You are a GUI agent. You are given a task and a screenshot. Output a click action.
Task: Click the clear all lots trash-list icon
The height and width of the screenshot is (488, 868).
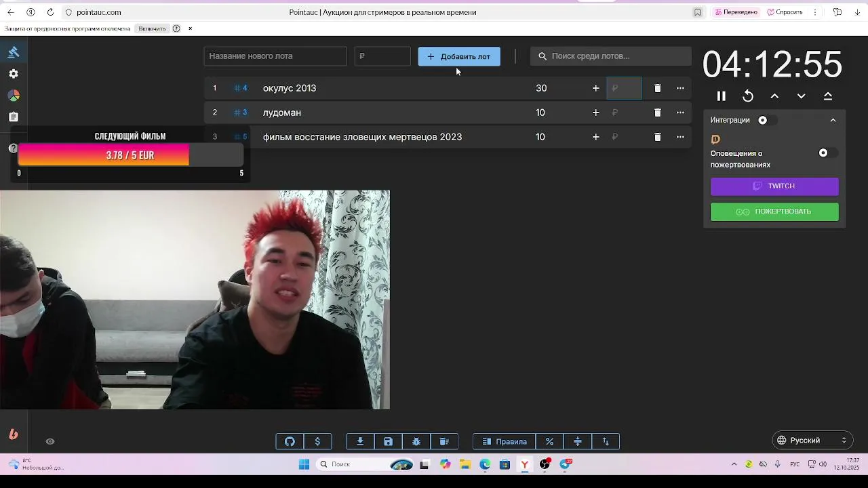[444, 441]
